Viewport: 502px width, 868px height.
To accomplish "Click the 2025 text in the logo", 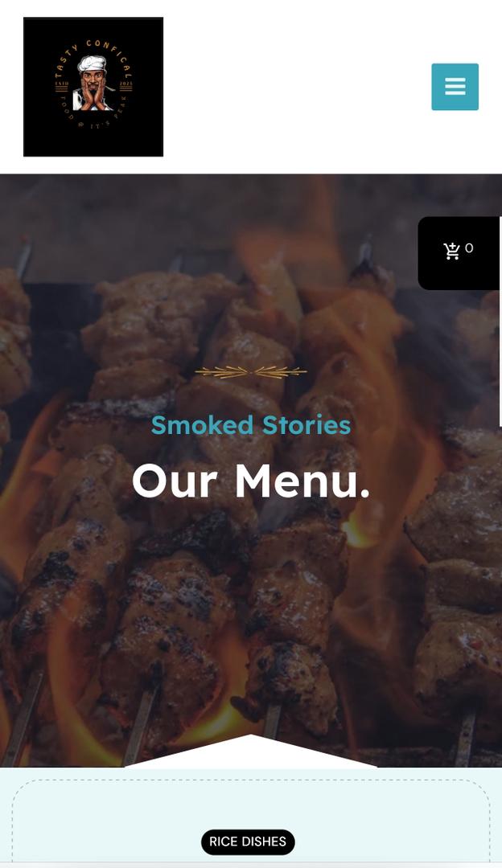I will (126, 84).
